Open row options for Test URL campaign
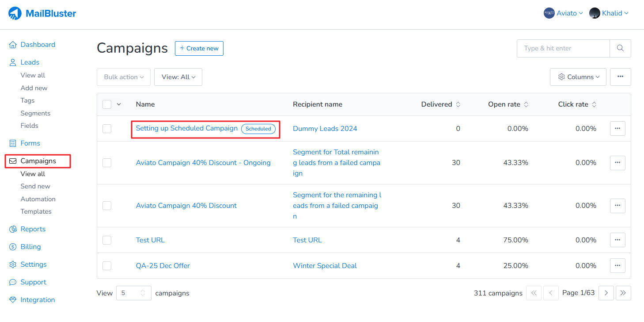The image size is (644, 322). point(617,240)
